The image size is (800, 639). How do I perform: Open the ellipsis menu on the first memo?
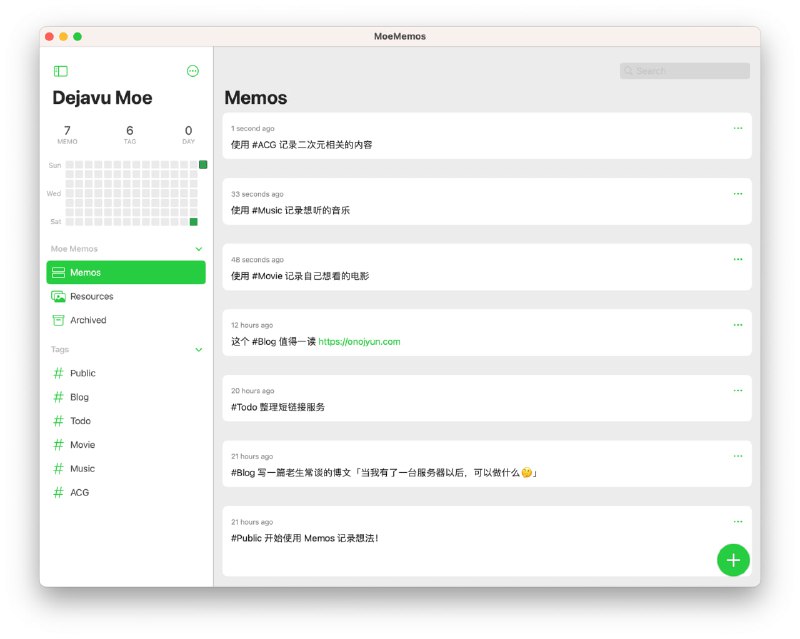[738, 128]
